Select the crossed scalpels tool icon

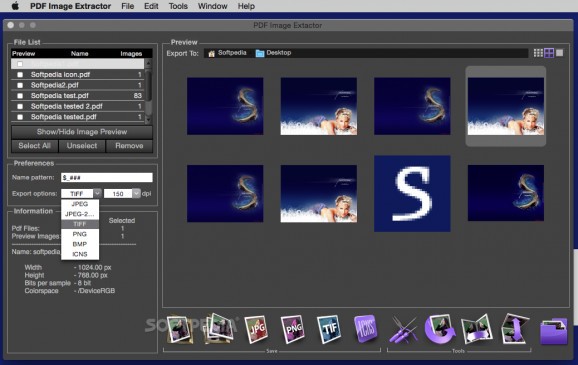click(403, 329)
